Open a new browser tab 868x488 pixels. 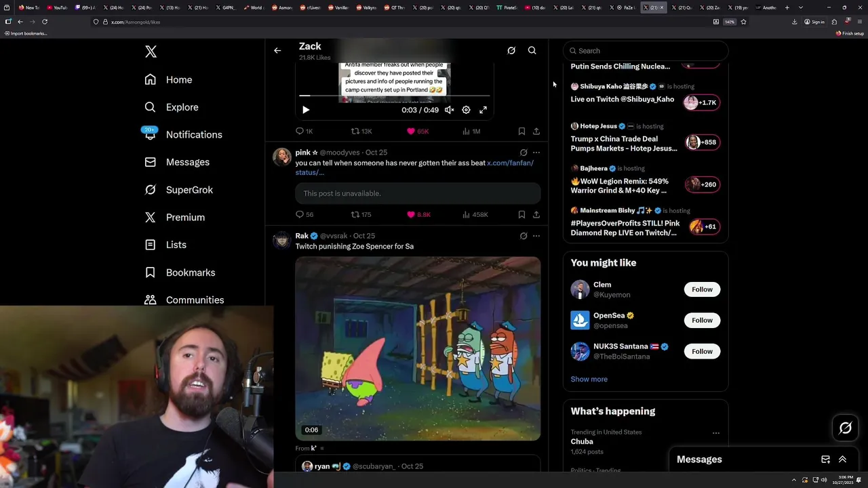pos(787,7)
